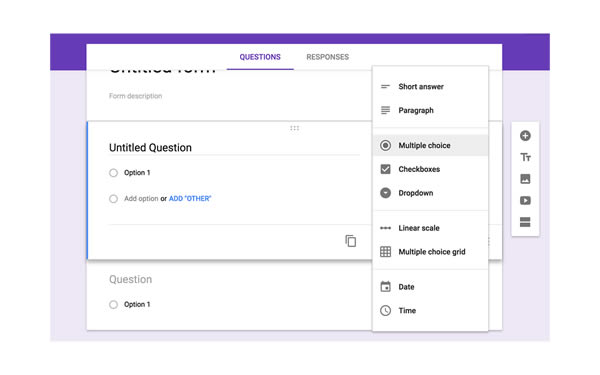Choose Dropdown question type
The width and height of the screenshot is (600, 375).
(x=430, y=193)
